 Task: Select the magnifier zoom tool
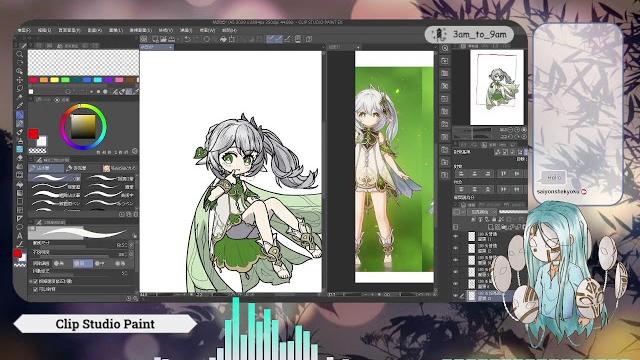point(20,54)
